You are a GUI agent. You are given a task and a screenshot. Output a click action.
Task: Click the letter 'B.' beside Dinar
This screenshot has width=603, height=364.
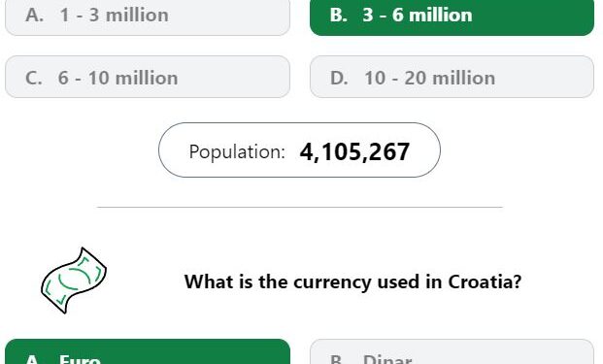coord(339,360)
